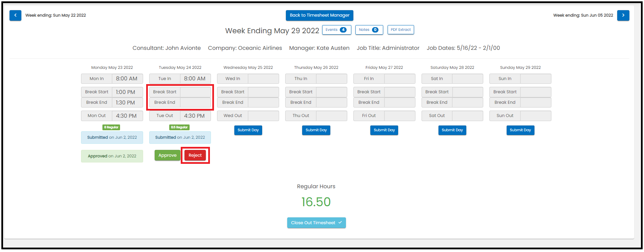
Task: Reject Tuesday's timesheet entry
Action: tap(195, 155)
